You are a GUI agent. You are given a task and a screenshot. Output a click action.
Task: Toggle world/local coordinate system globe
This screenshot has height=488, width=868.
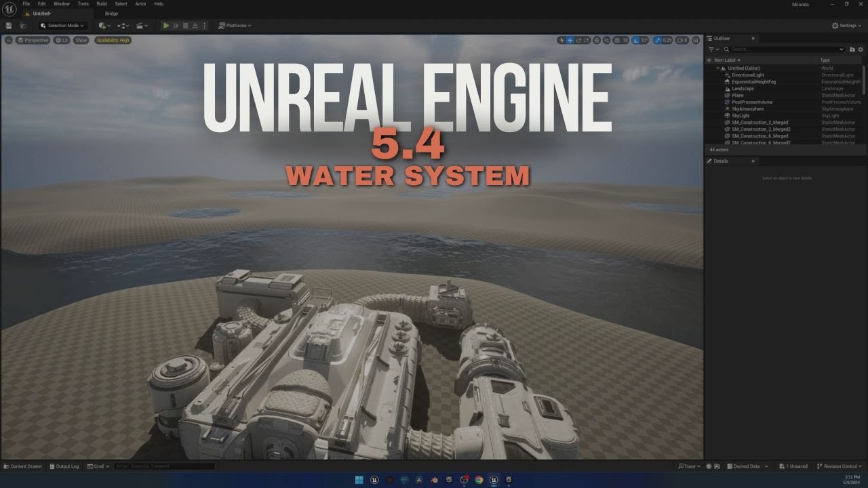click(597, 40)
